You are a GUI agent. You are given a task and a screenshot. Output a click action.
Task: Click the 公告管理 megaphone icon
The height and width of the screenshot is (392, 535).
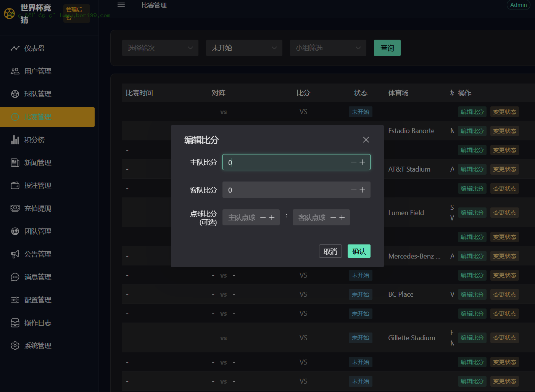(x=15, y=254)
